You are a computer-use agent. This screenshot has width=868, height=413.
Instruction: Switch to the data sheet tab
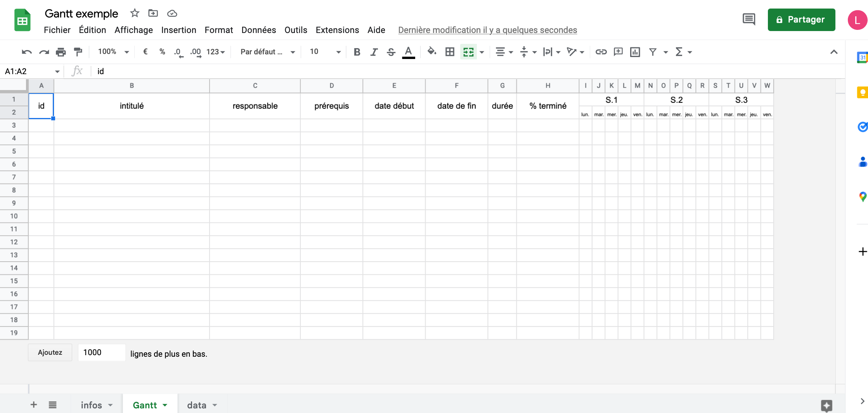(x=202, y=405)
